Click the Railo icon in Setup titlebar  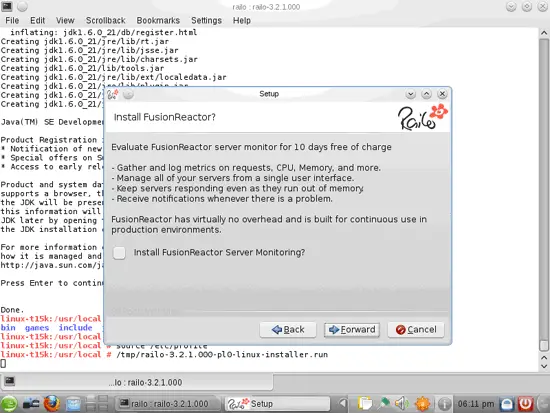point(113,94)
